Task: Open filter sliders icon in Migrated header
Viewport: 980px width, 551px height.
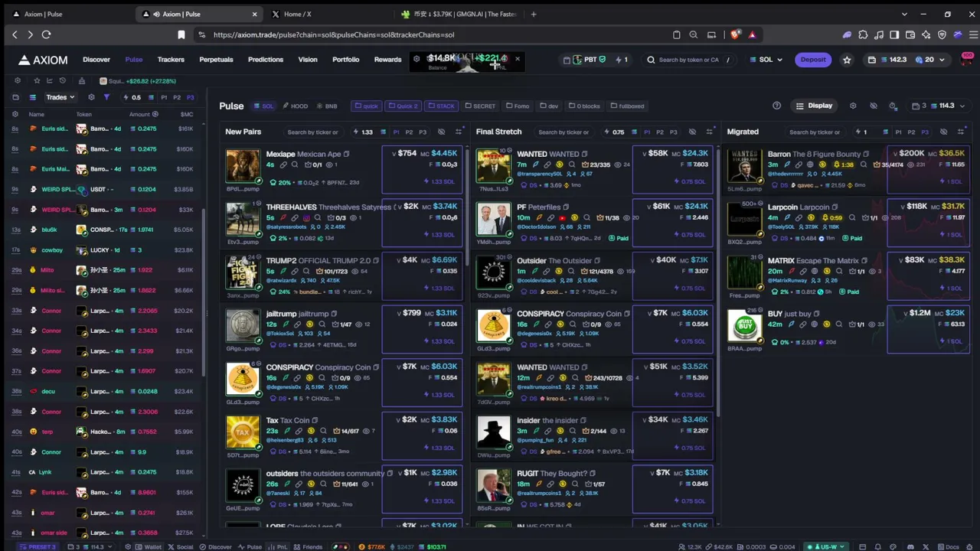Action: pos(961,132)
